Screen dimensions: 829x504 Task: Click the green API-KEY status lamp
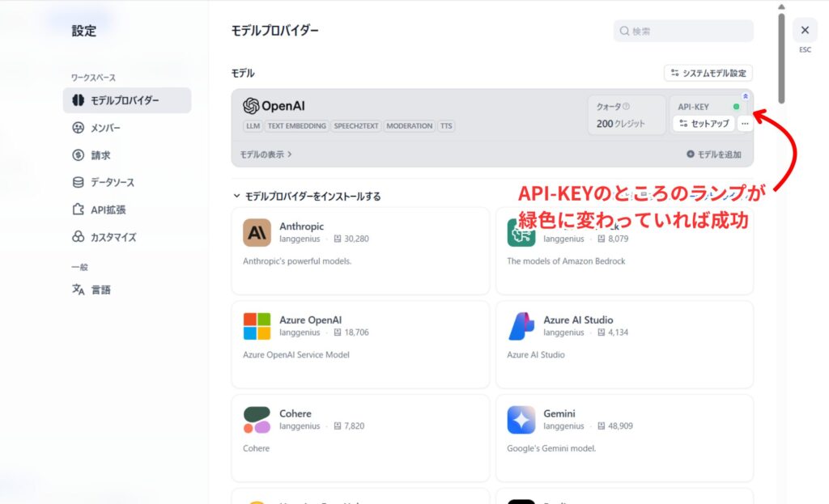click(736, 107)
